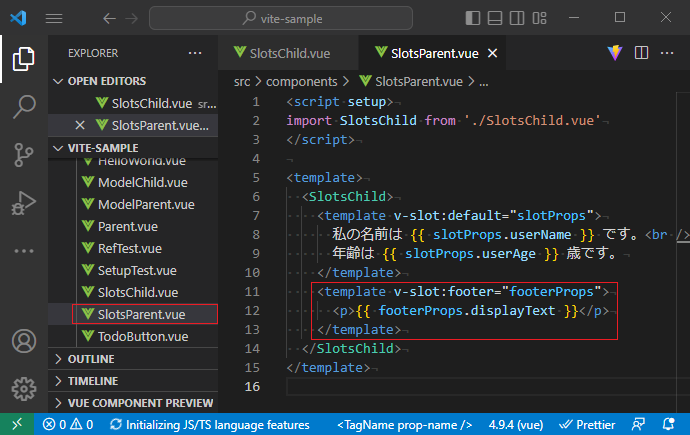690x435 pixels.
Task: Go back with the left arrow
Action: click(109, 18)
